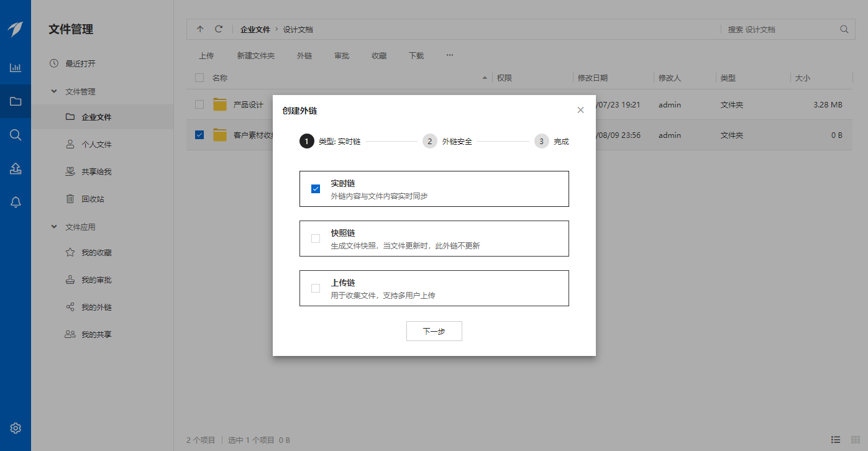Go up one level with arrow icon
The height and width of the screenshot is (451, 868).
pyautogui.click(x=200, y=29)
